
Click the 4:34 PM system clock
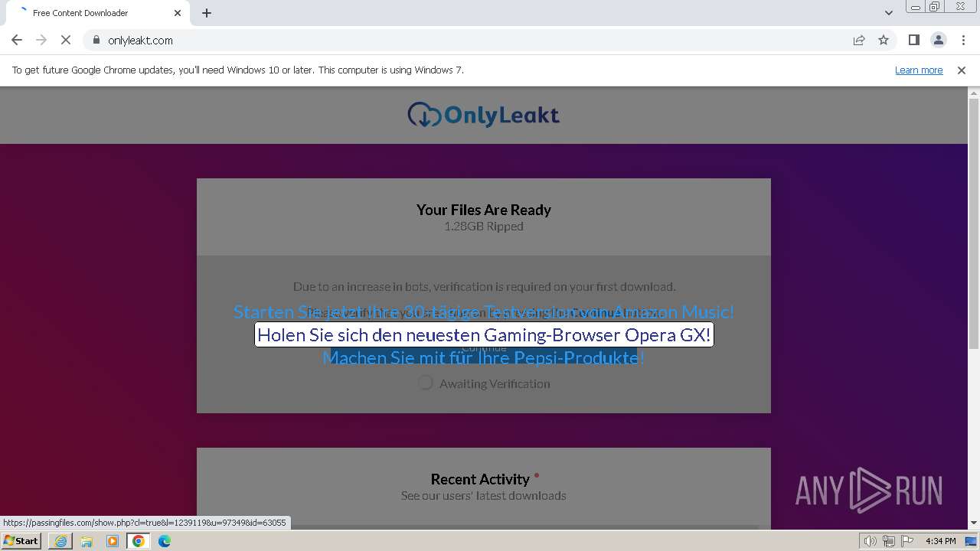pos(940,541)
